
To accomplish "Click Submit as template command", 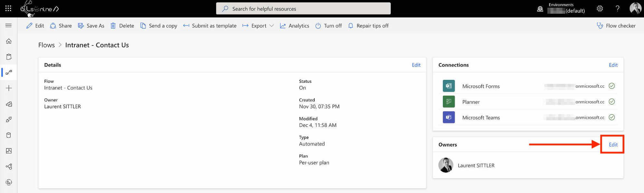I will 210,26.
